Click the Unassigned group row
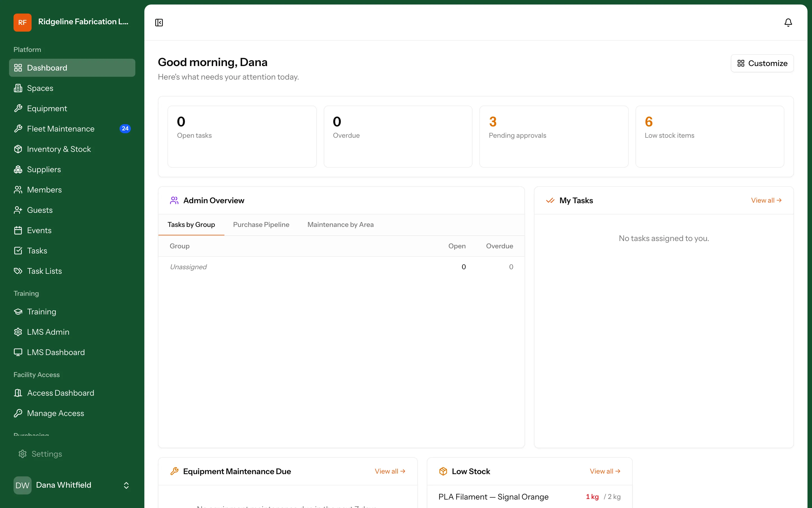Viewport: 812px width, 508px height. 341,267
